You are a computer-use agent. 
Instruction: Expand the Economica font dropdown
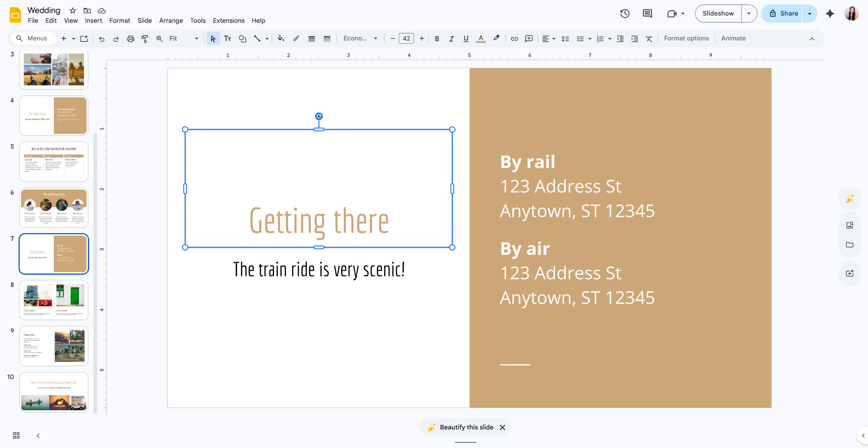(x=360, y=39)
